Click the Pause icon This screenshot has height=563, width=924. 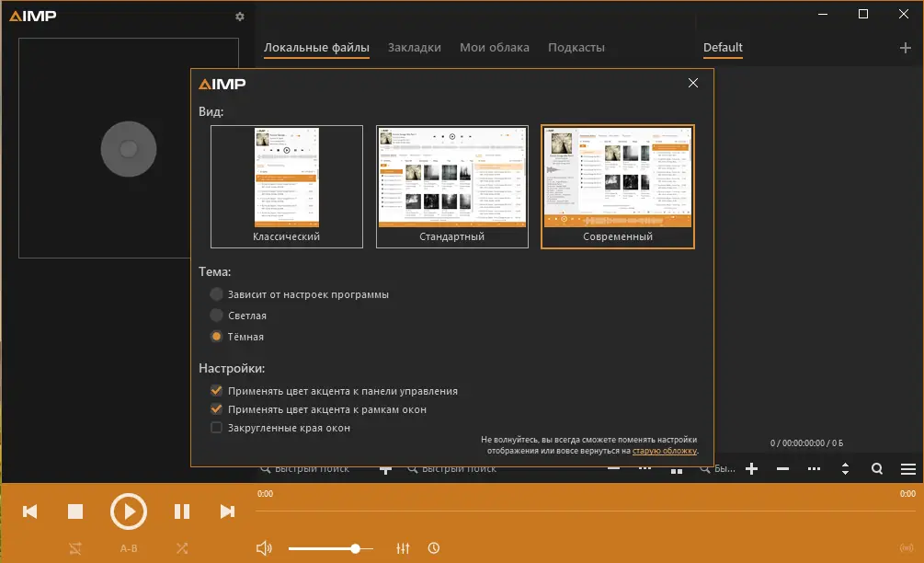182,511
